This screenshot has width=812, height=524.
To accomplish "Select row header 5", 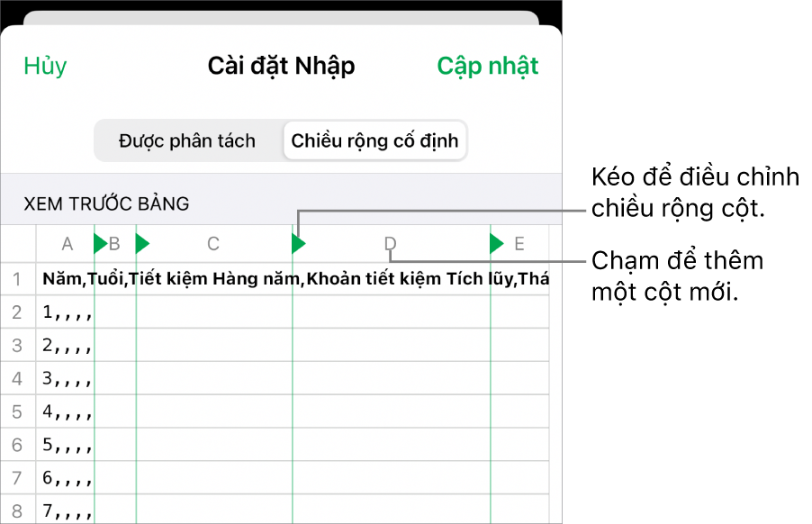I will [x=17, y=411].
